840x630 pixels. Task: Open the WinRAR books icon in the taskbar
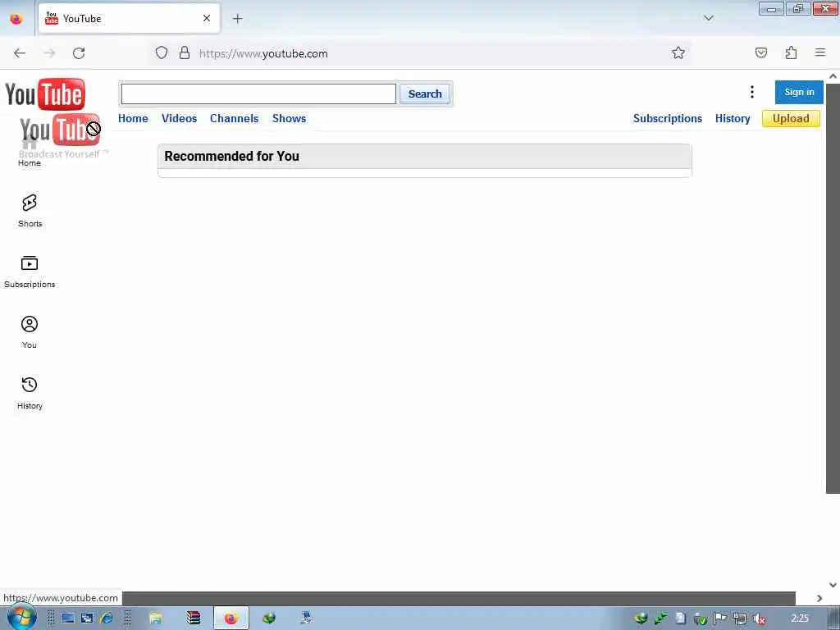[x=193, y=619]
